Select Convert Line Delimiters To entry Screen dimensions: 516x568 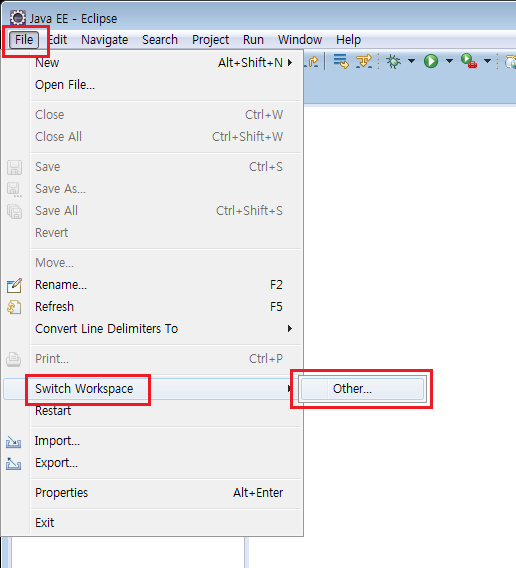(167, 329)
